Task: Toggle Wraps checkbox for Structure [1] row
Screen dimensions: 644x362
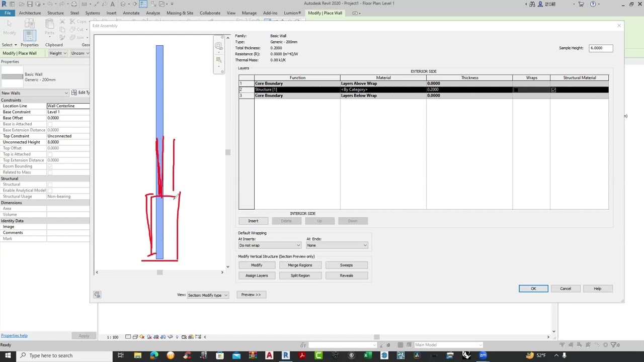Action: click(x=516, y=89)
